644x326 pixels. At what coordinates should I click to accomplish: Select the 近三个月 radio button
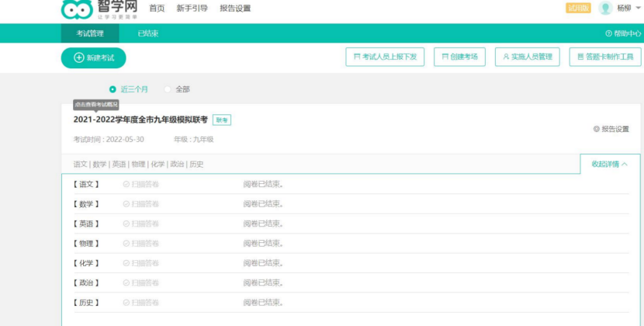click(x=113, y=89)
